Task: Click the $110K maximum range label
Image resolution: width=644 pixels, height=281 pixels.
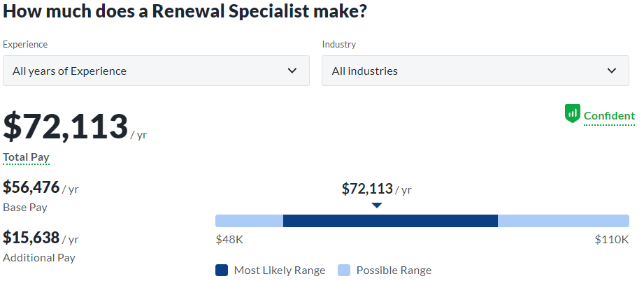Action: 612,240
